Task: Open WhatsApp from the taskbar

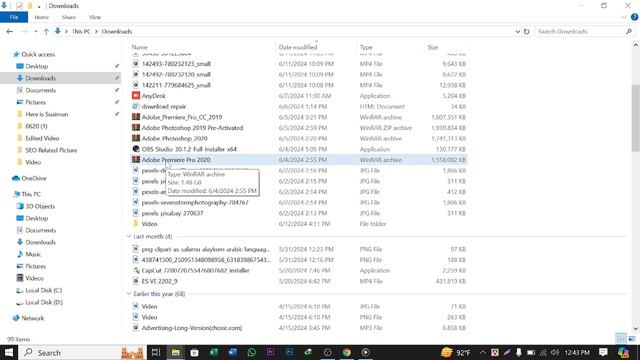Action: 251,352
